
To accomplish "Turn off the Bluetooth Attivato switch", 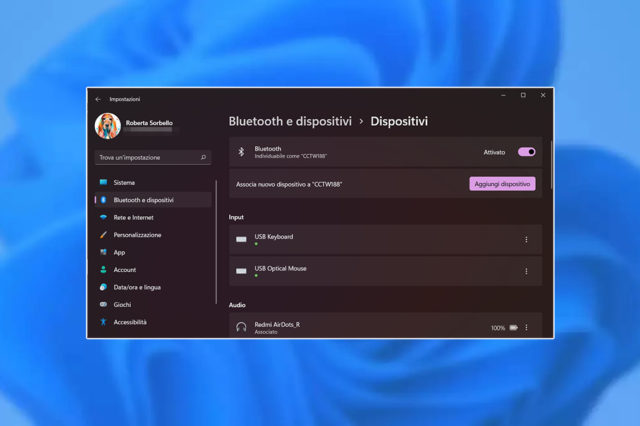I will click(527, 152).
